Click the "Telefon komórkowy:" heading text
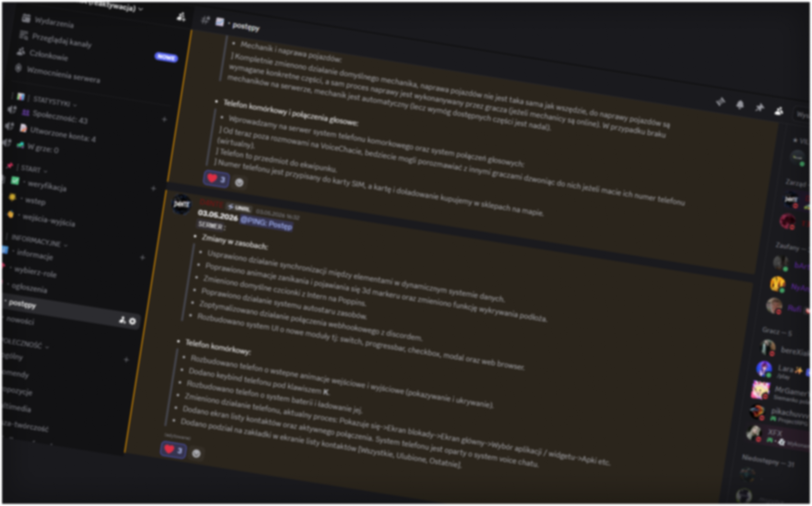 pos(218,347)
